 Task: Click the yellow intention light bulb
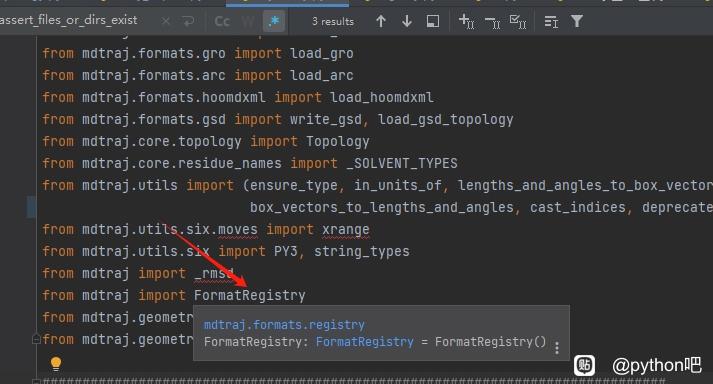point(55,364)
